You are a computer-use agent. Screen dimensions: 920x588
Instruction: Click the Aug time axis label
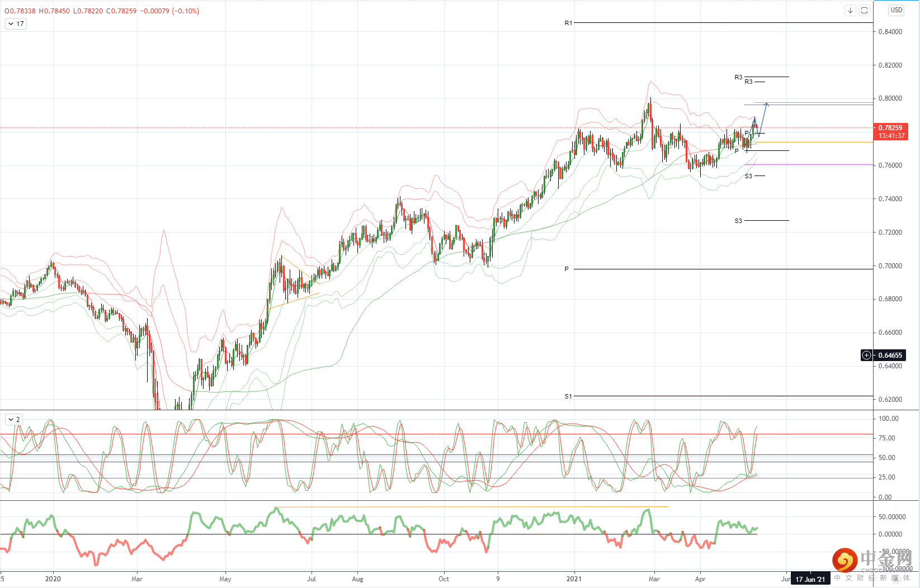coord(357,579)
